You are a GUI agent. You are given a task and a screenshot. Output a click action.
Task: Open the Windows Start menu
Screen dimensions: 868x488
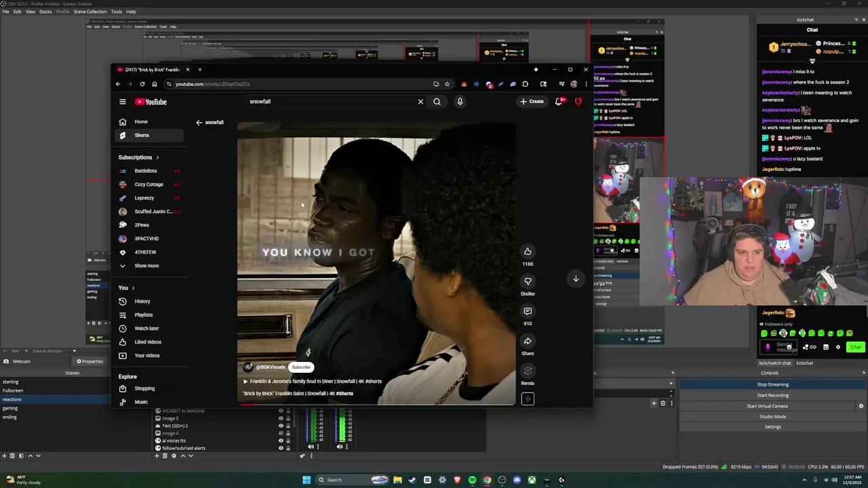click(x=307, y=480)
